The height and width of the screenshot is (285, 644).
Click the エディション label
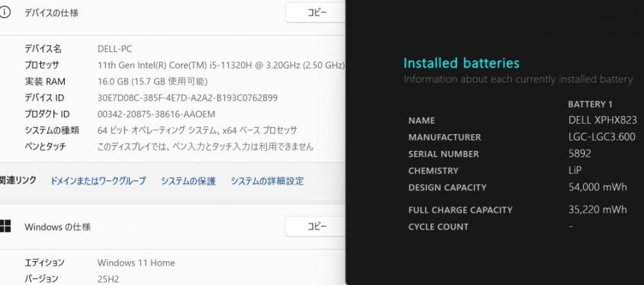coord(44,263)
